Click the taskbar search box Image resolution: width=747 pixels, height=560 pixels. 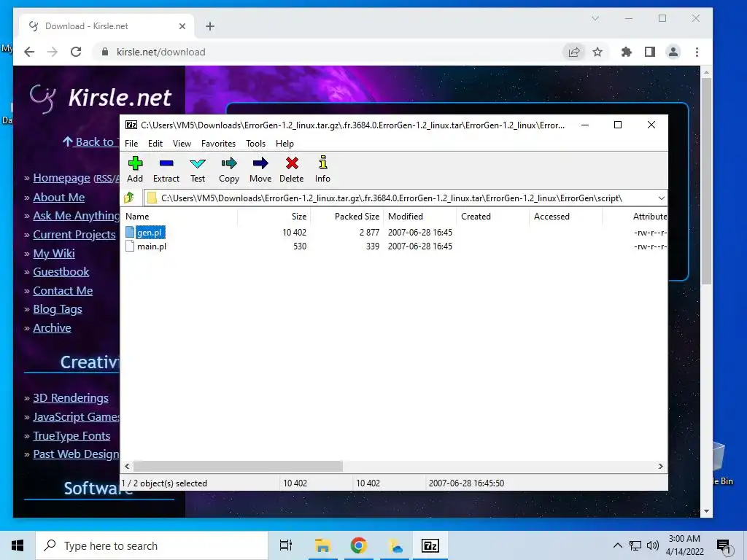[152, 545]
